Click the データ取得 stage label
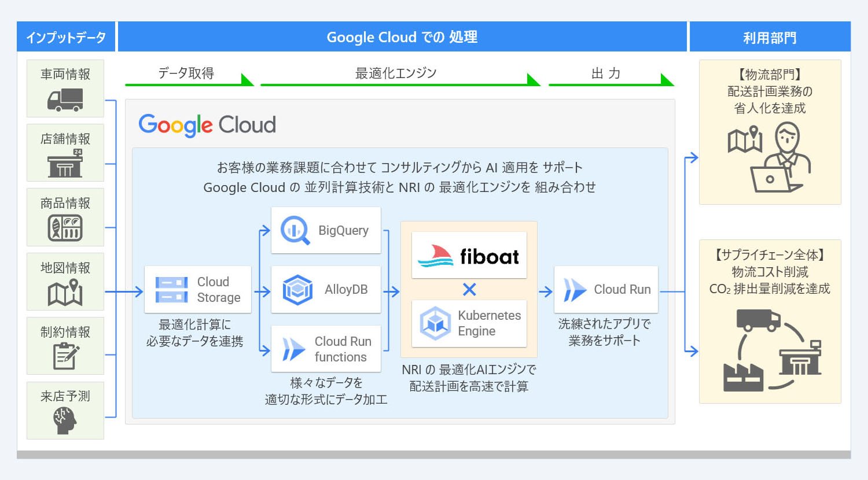Screen dimensions: 868x480 tap(186, 73)
